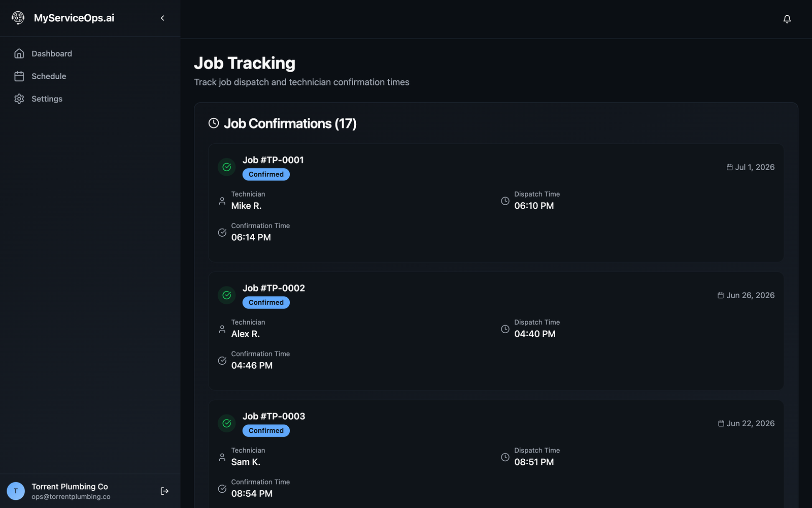Click the green check icon for Job #TP-0003

coord(227,423)
